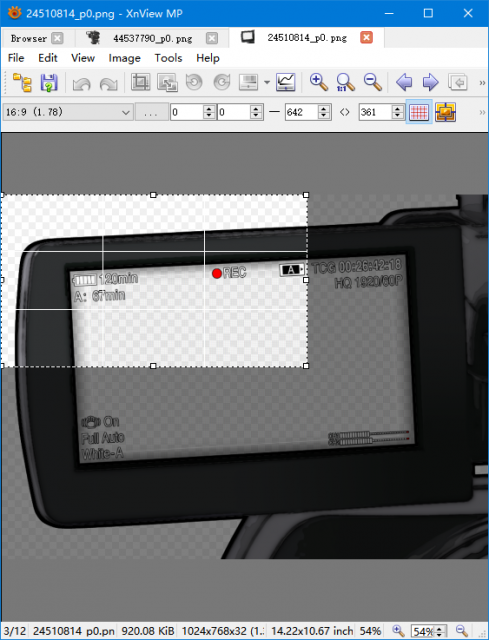Close the Browser tab
The image size is (489, 640).
58,38
